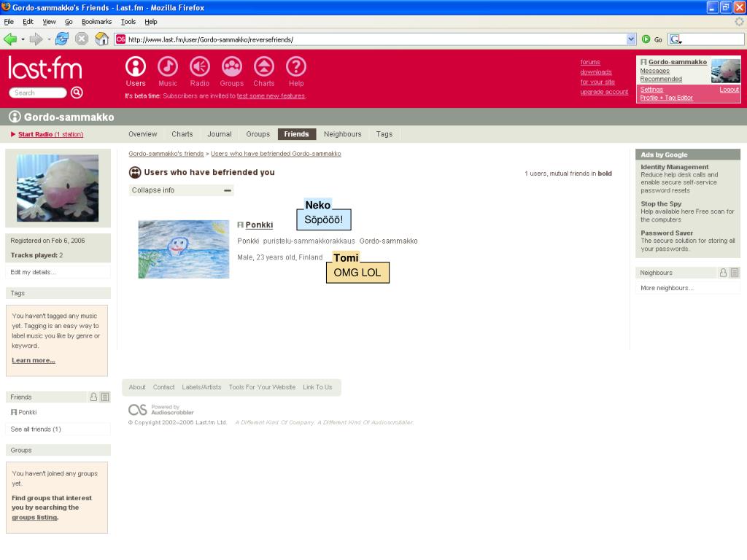747x560 pixels.
Task: Click the friends icon beside 'Users who have befriended you'
Action: click(135, 172)
